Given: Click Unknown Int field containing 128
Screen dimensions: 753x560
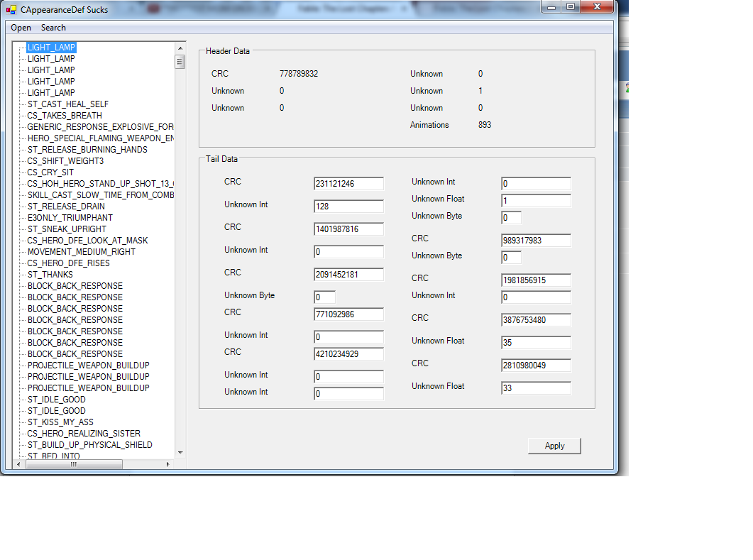Looking at the screenshot, I should tap(348, 207).
